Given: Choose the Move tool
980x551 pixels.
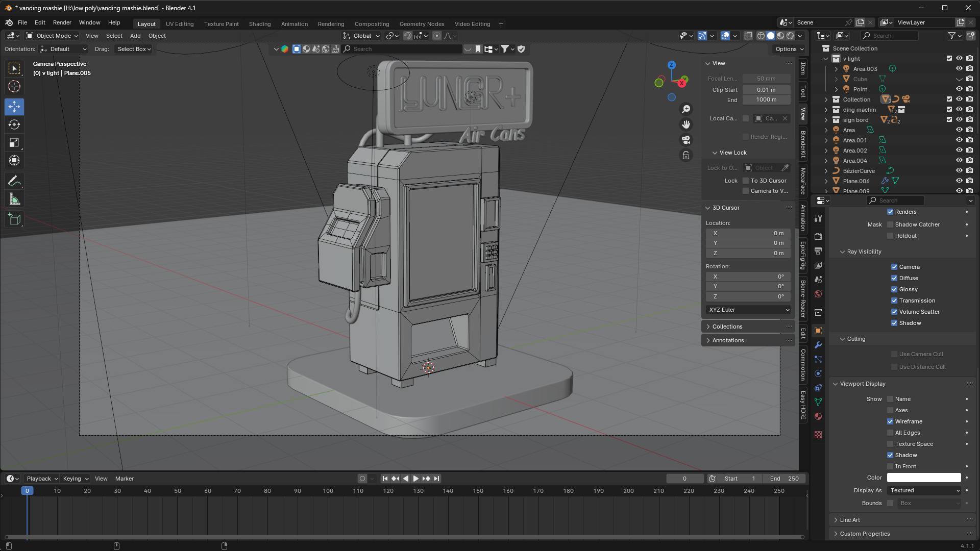Looking at the screenshot, I should pos(14,107).
